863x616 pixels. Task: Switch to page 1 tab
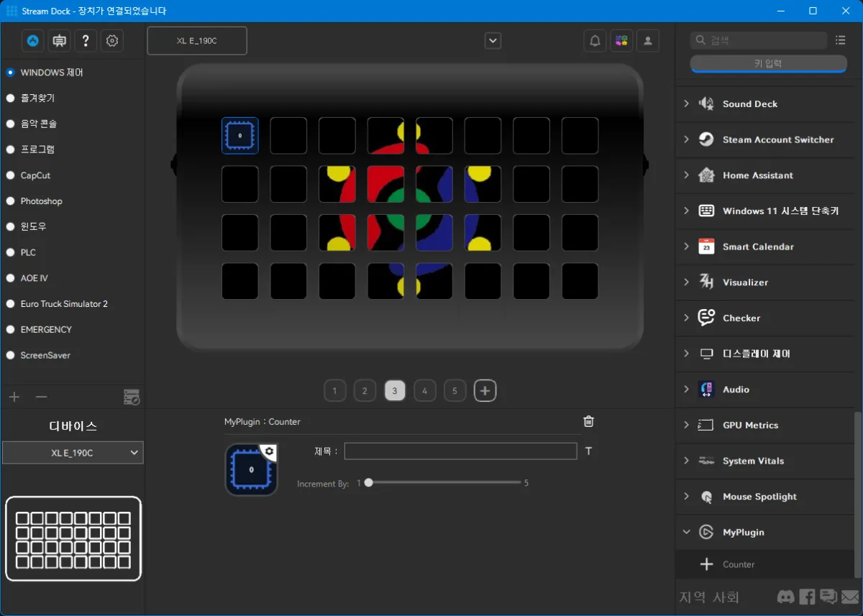334,391
